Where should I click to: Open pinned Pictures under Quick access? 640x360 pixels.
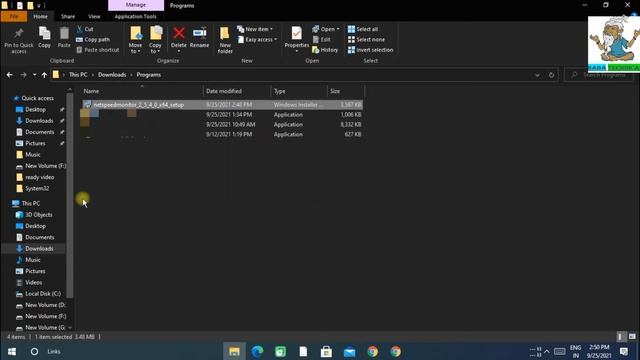[x=35, y=143]
